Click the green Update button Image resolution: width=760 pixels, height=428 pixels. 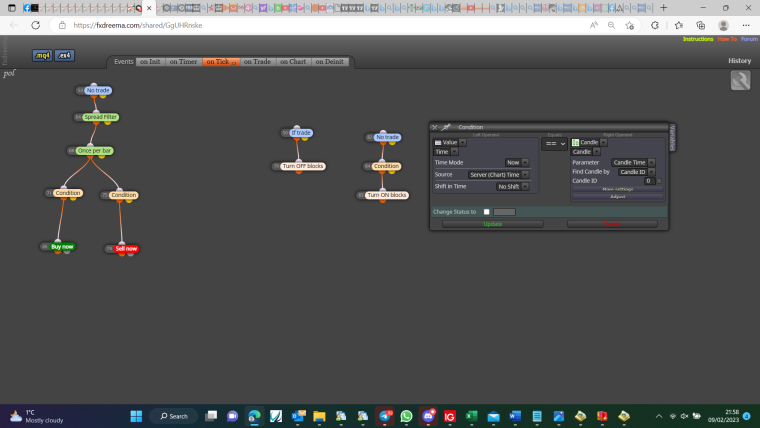coord(492,224)
